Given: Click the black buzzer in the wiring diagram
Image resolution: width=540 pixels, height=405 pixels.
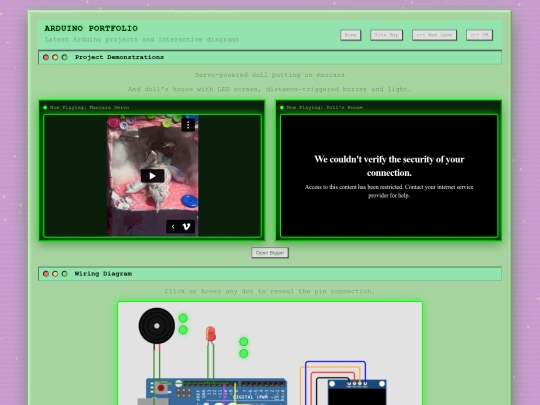Looking at the screenshot, I should point(157,326).
